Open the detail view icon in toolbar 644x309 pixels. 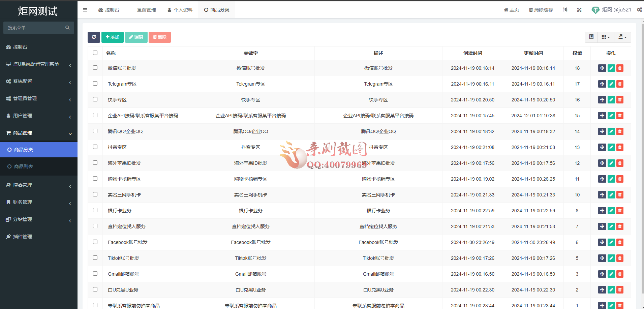(591, 37)
